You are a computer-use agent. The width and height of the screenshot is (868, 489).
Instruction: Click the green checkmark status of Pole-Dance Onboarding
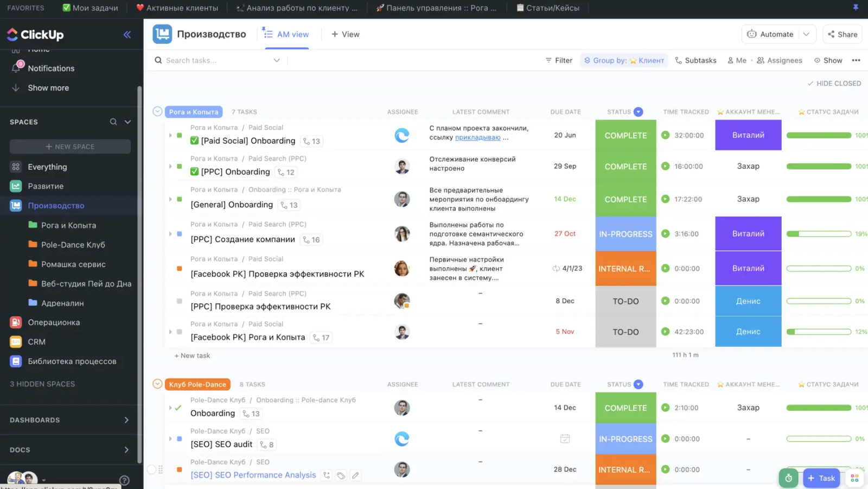(x=178, y=408)
